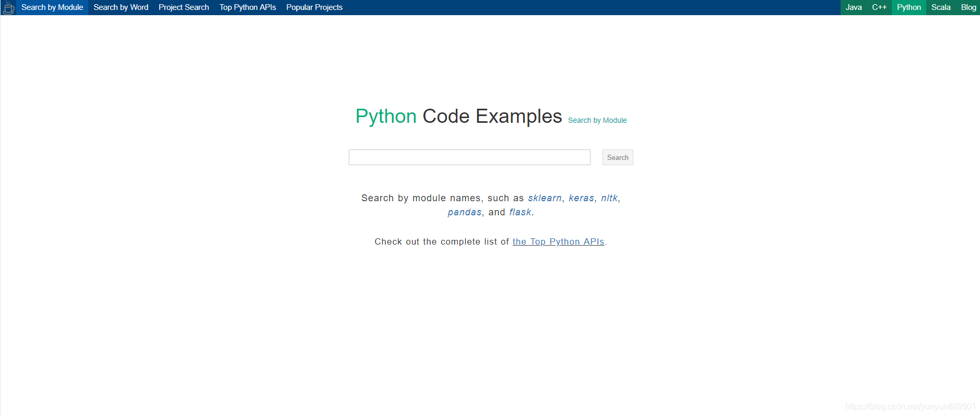The image size is (980, 416).
Task: Go to Top Python APIs in navbar
Action: 247,7
